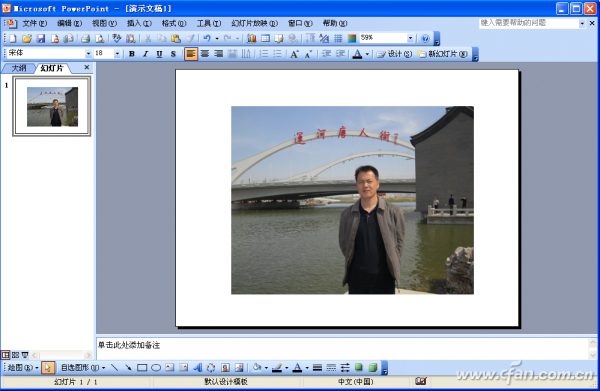600x391 pixels.
Task: Open the 幻灯片放映 menu
Action: pos(254,23)
